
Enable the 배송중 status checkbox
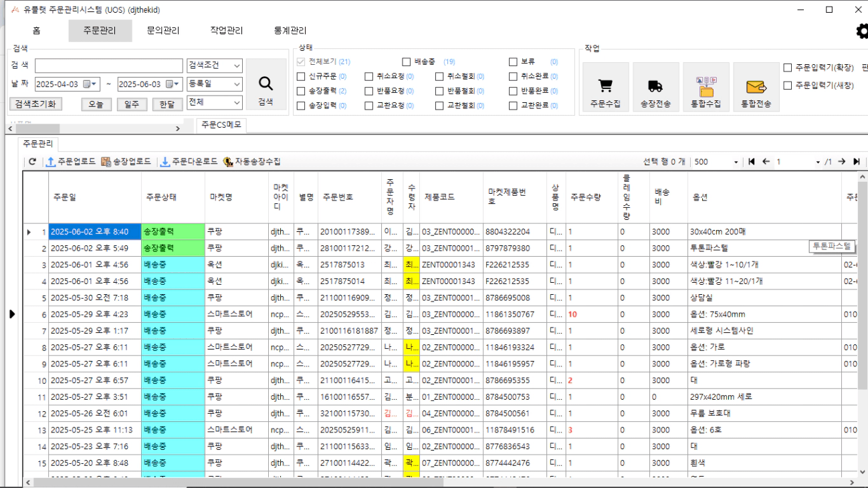tap(407, 62)
